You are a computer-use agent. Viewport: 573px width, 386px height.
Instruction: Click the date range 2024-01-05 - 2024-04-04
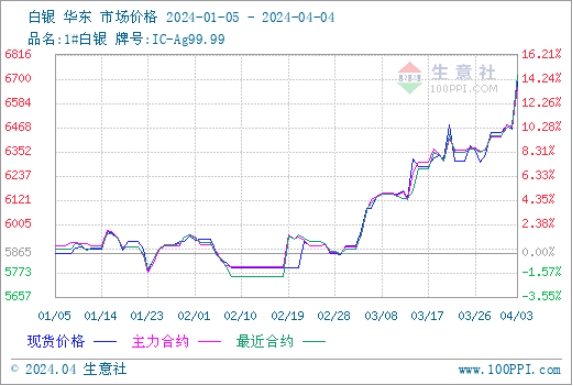pos(250,18)
